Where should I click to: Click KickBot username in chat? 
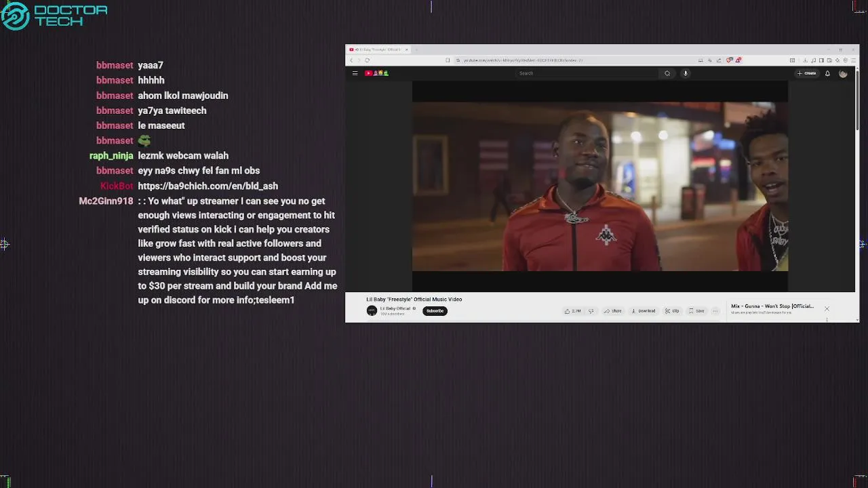pos(117,186)
